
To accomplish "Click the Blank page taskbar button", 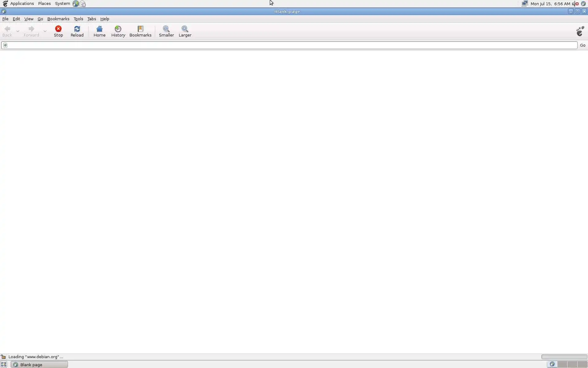I will (39, 364).
